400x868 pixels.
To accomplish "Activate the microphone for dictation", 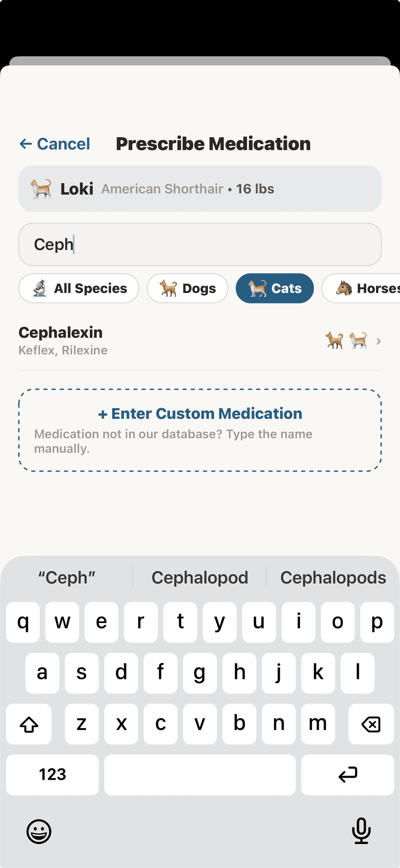I will [x=361, y=831].
